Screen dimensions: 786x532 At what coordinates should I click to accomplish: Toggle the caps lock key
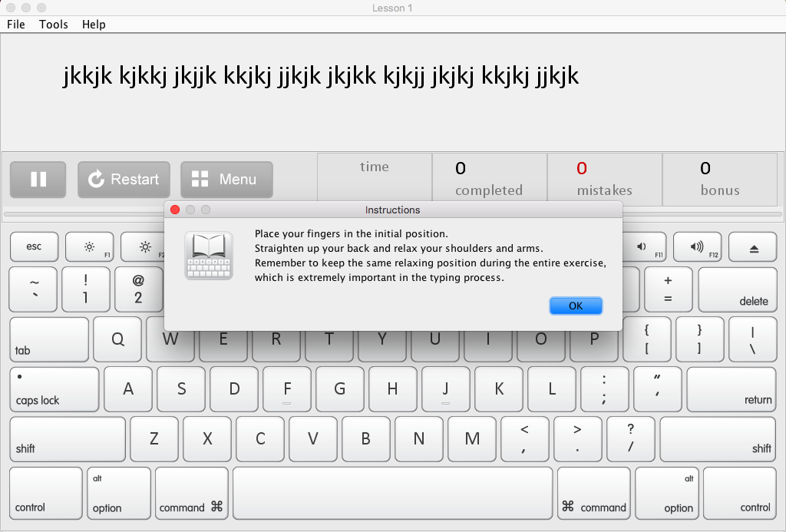pyautogui.click(x=54, y=389)
